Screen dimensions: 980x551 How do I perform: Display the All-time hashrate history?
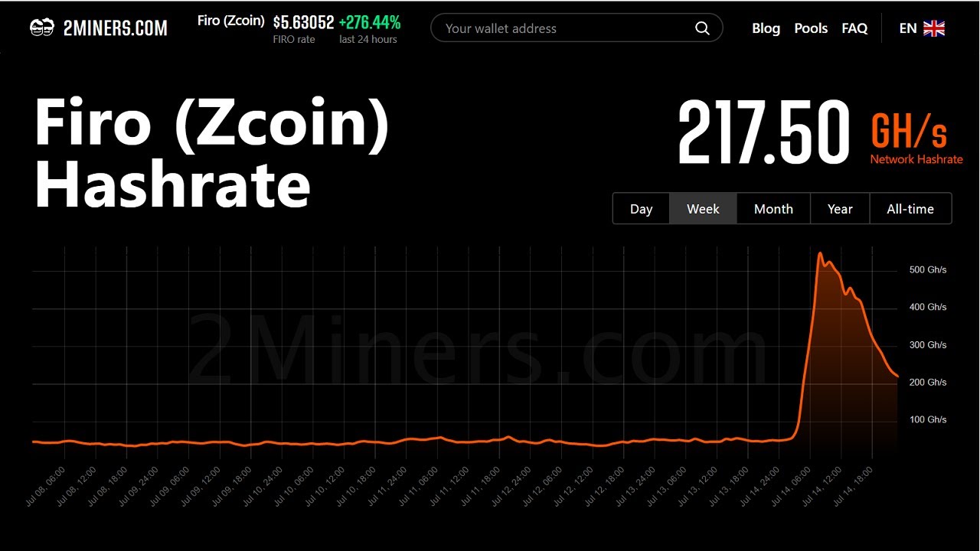pyautogui.click(x=910, y=209)
